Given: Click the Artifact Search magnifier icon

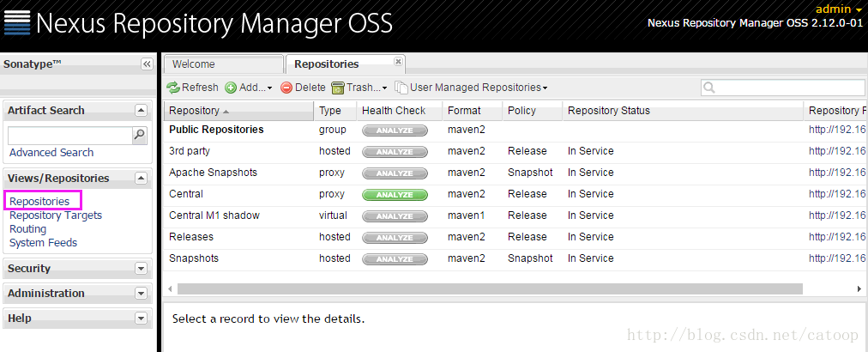Looking at the screenshot, I should (140, 134).
